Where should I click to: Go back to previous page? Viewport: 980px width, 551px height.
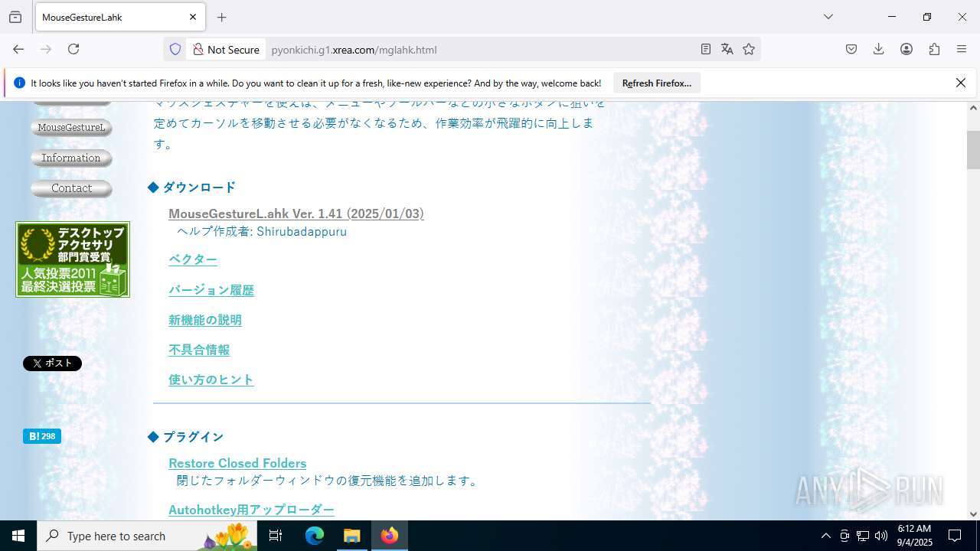(18, 49)
